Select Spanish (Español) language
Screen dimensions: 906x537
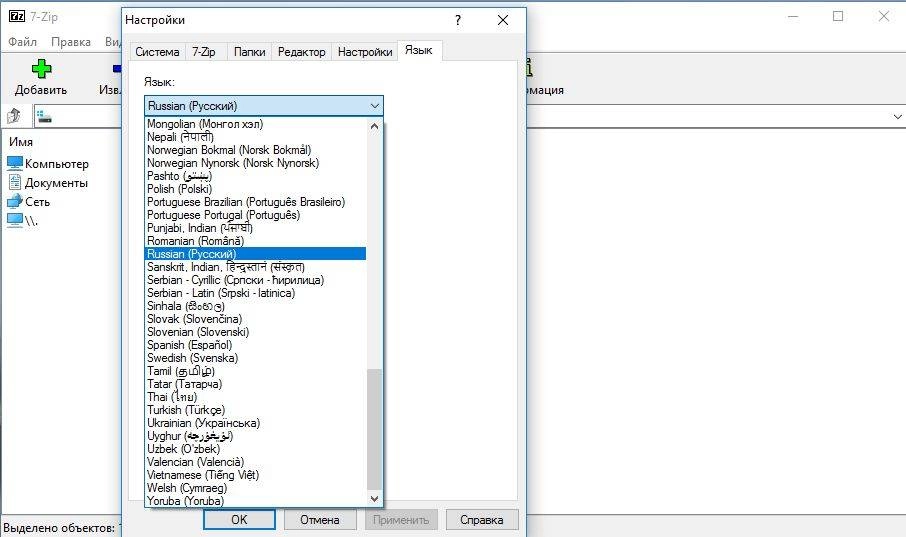tap(255, 345)
